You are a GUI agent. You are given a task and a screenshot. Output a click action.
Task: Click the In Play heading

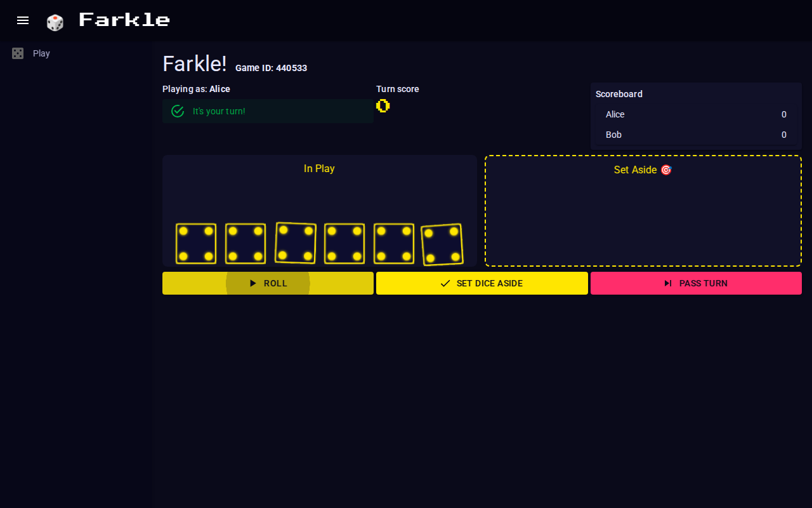tap(319, 168)
